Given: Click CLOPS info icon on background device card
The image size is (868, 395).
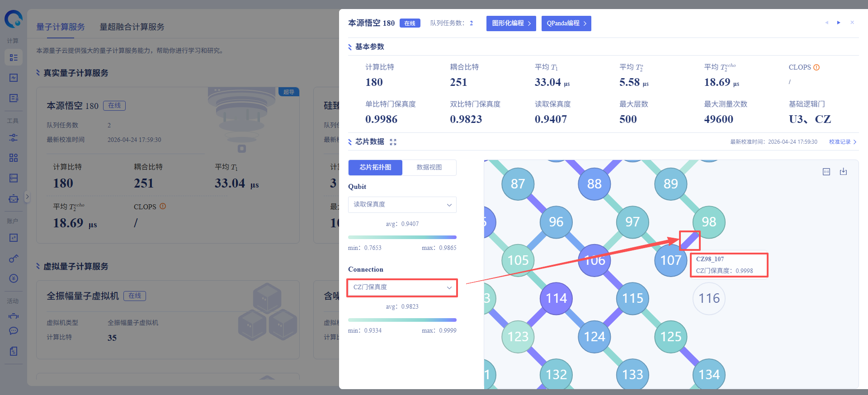Looking at the screenshot, I should 163,206.
